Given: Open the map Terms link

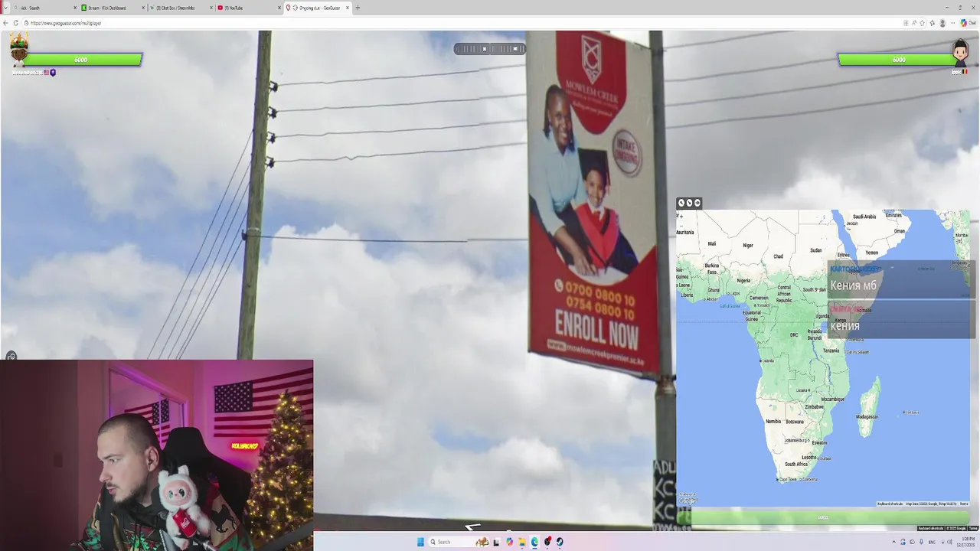Looking at the screenshot, I should pos(964,504).
